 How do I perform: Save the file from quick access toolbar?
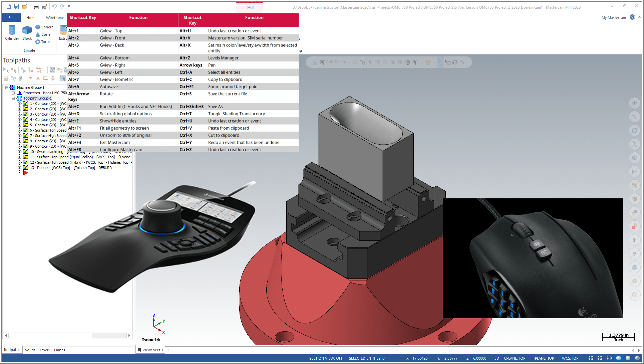click(x=16, y=6)
